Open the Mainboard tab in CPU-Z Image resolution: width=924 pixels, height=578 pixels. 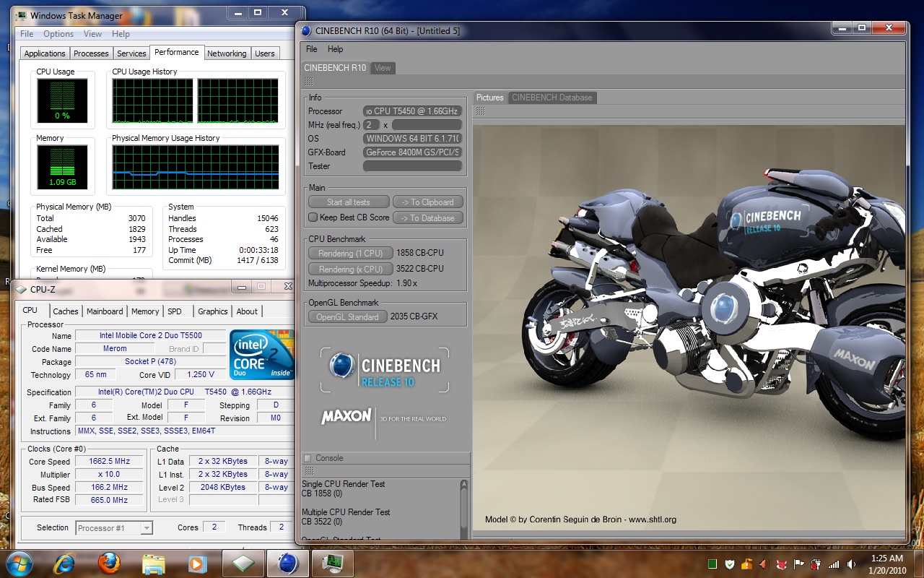[105, 311]
